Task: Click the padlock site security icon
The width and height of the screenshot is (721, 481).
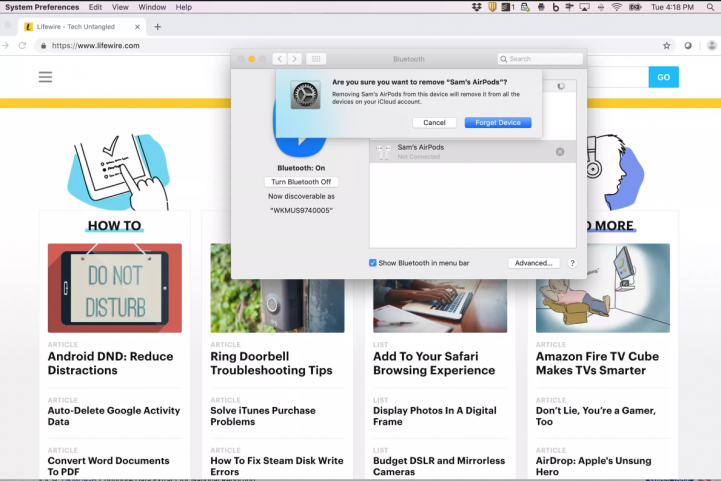Action: pyautogui.click(x=43, y=46)
